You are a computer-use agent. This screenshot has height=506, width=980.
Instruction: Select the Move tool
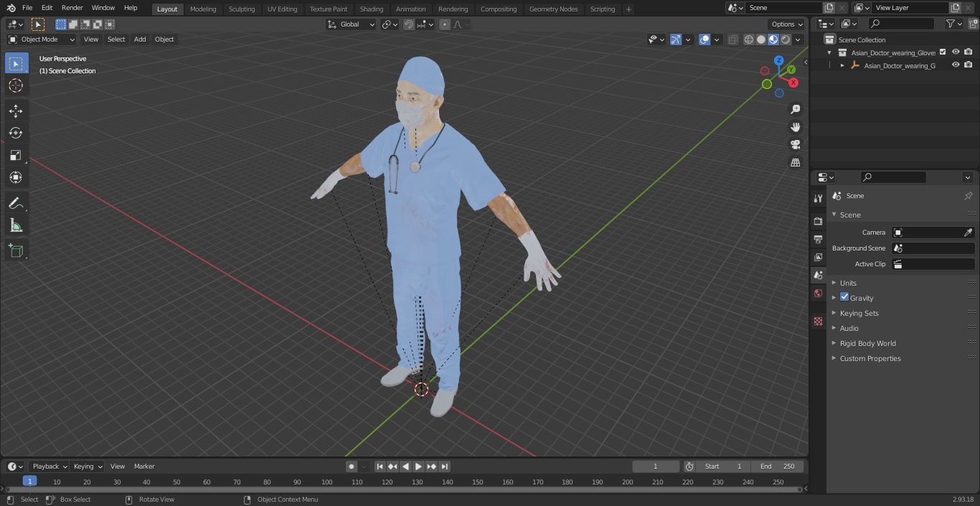tap(16, 111)
